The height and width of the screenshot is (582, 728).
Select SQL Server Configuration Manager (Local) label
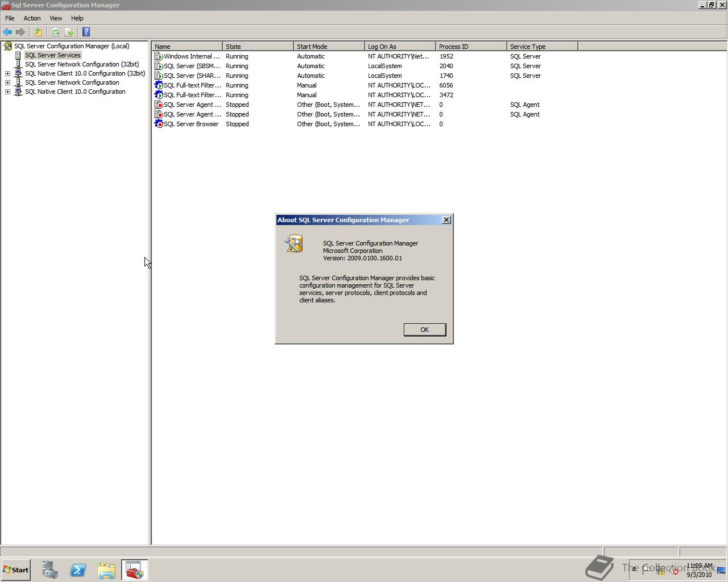(72, 46)
